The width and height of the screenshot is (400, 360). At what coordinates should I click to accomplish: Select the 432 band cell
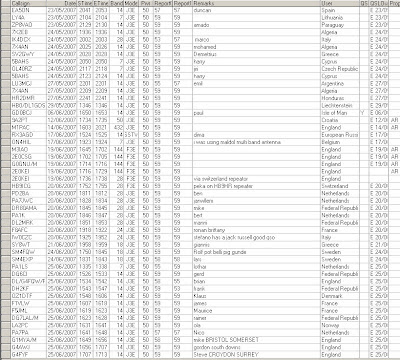pyautogui.click(x=117, y=128)
